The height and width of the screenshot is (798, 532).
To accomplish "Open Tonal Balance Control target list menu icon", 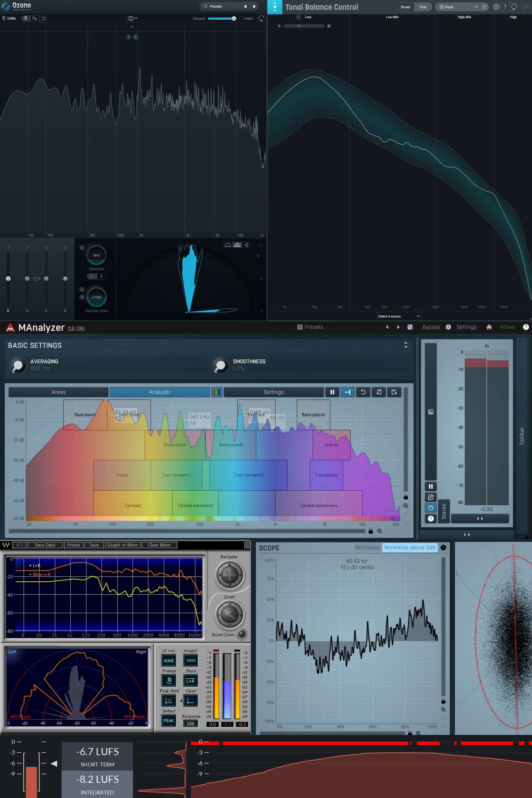I will (484, 7).
